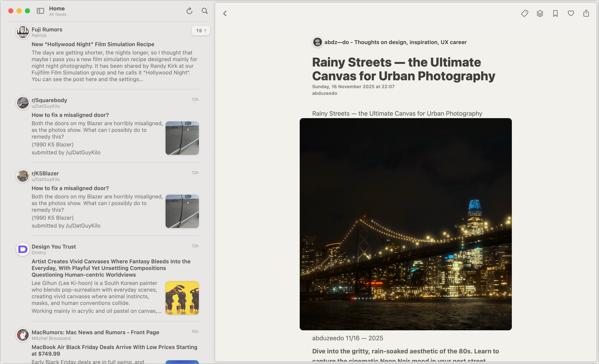
Task: Open the Hollywood Night Film Simulation article
Action: 93,44
